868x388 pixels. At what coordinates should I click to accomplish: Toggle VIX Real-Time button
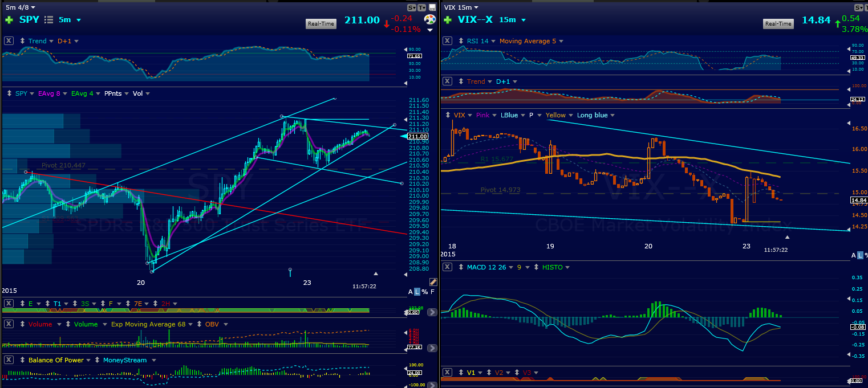click(x=778, y=23)
